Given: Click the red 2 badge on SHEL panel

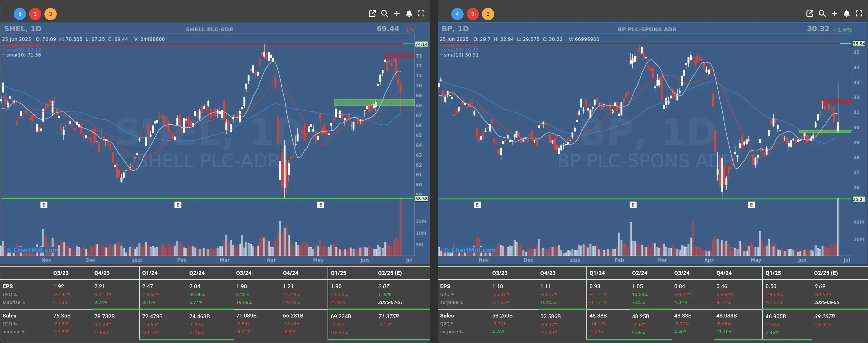Looking at the screenshot, I should coord(35,14).
